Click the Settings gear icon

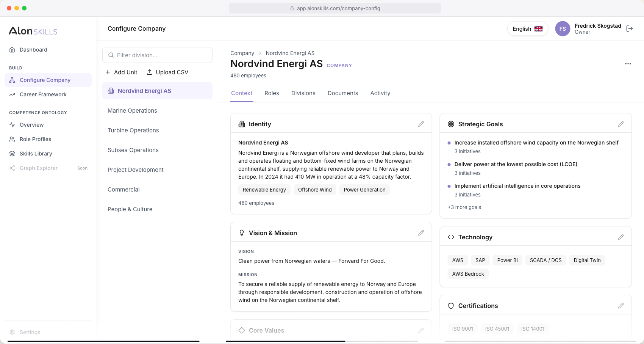(x=12, y=332)
